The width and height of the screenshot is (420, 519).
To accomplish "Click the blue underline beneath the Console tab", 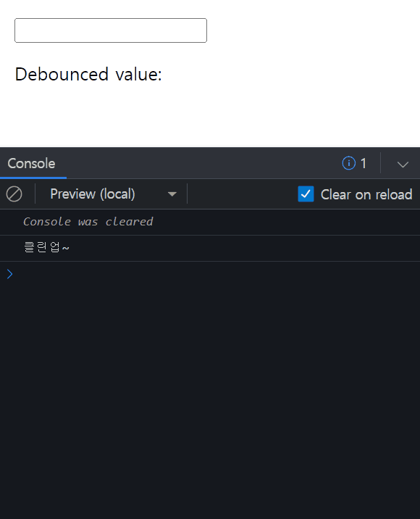I will [33, 178].
